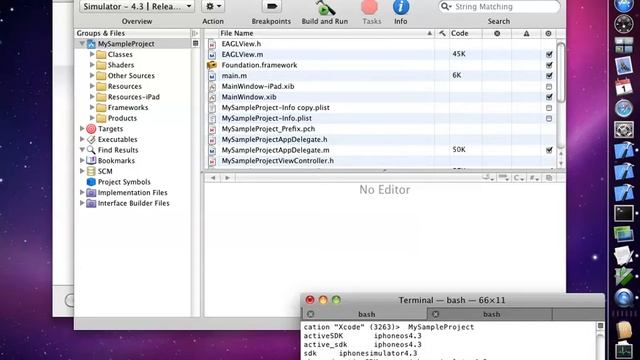
Task: Open System Preferences gears icon in Dock
Action: click(624, 130)
